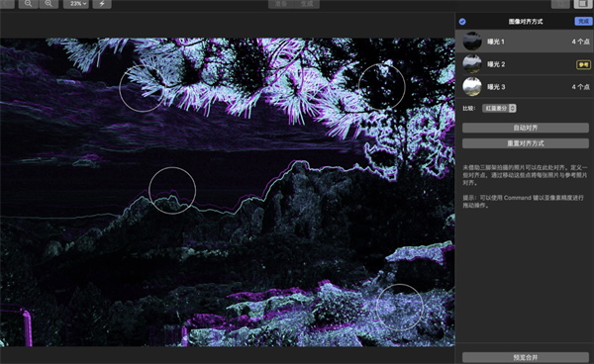This screenshot has height=364, width=594.
Task: Open the 比较 红蓝差分 dropdown
Action: [x=499, y=108]
